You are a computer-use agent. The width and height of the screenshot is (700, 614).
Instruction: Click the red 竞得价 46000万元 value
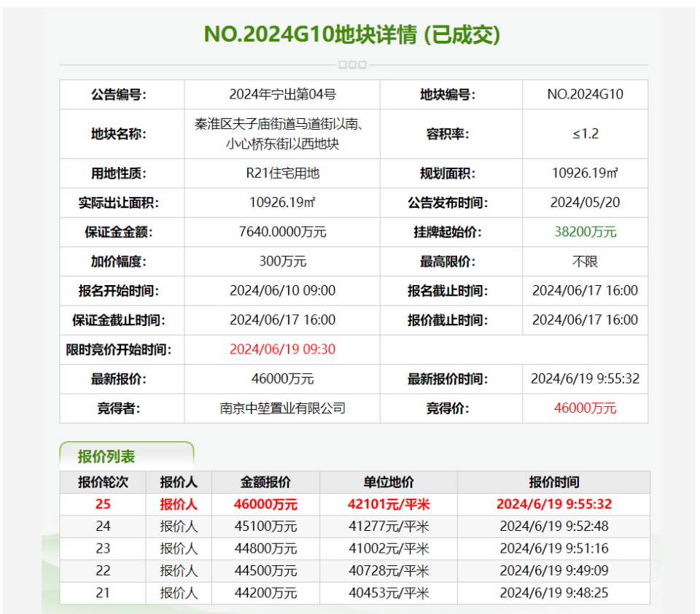[585, 408]
